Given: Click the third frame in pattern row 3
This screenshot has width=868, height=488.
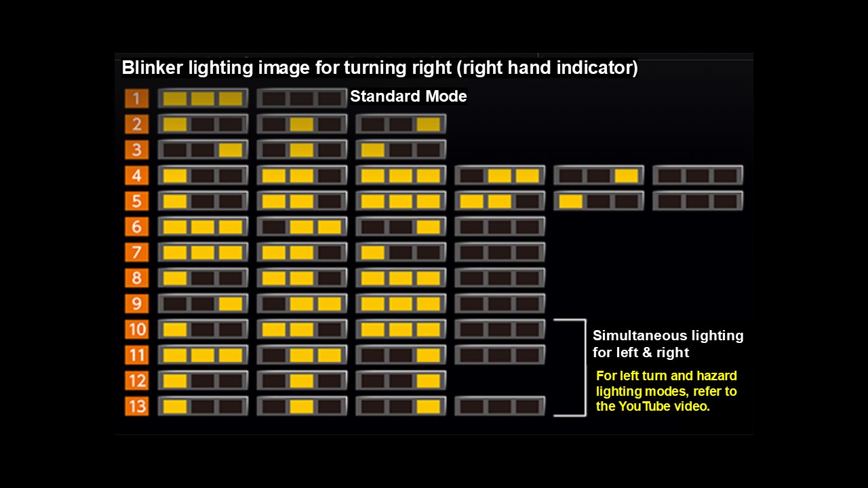Looking at the screenshot, I should (401, 150).
